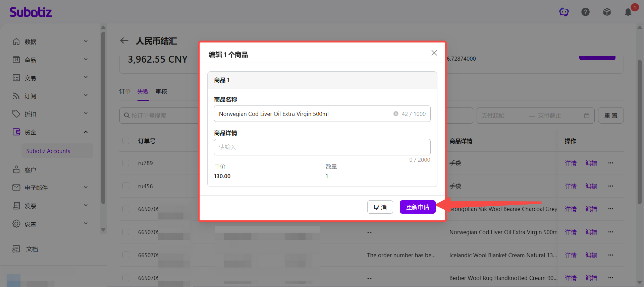Focus the 商品名称 input field

(x=322, y=114)
